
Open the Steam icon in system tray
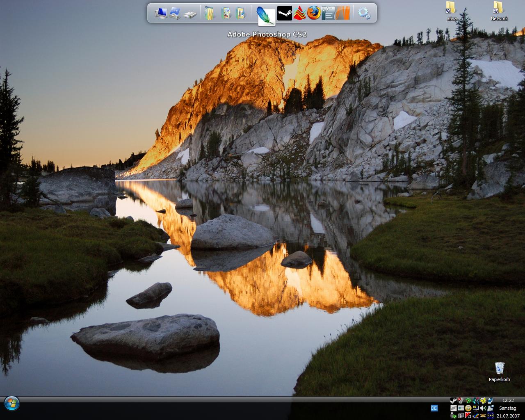[x=453, y=401]
